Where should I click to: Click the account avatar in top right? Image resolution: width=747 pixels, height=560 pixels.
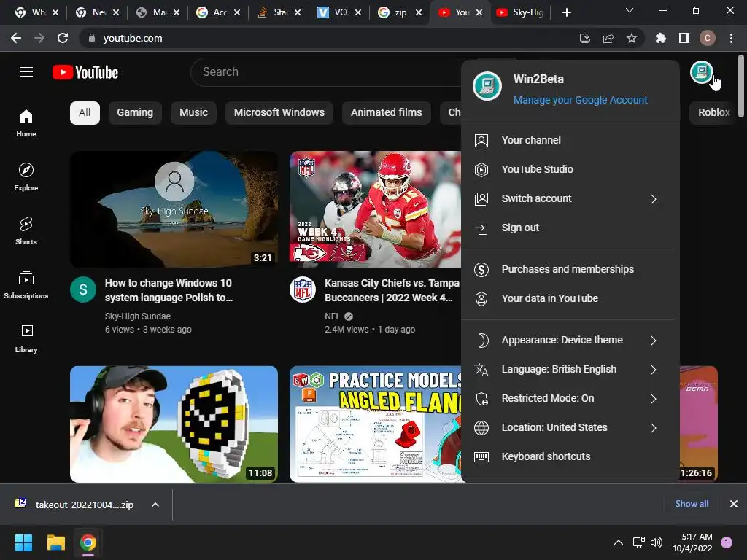(x=701, y=72)
